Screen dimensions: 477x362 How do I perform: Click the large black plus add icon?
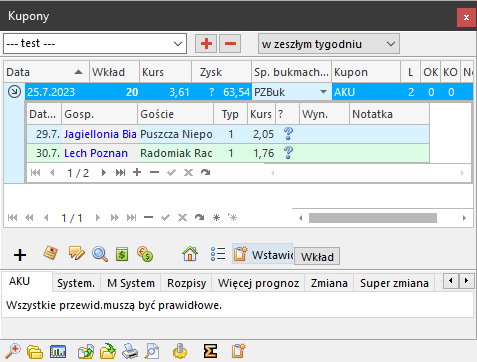20,255
